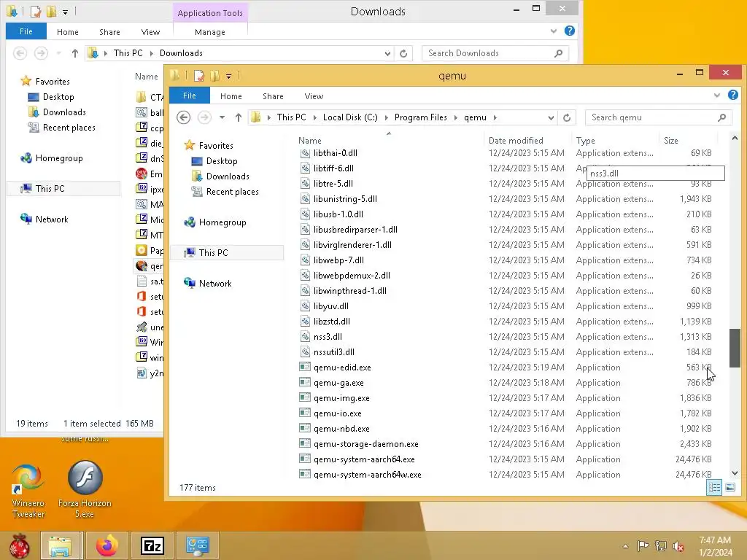Viewport: 747px width, 560px height.
Task: Open Winaero Tweaker desktop shortcut
Action: pos(28,489)
